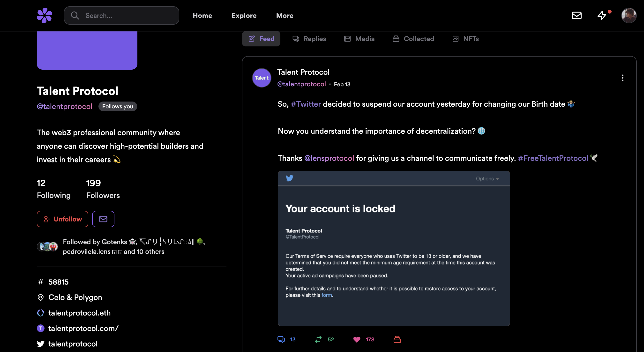
Task: Open the #FreeTalentProtocol hashtag link
Action: [553, 158]
